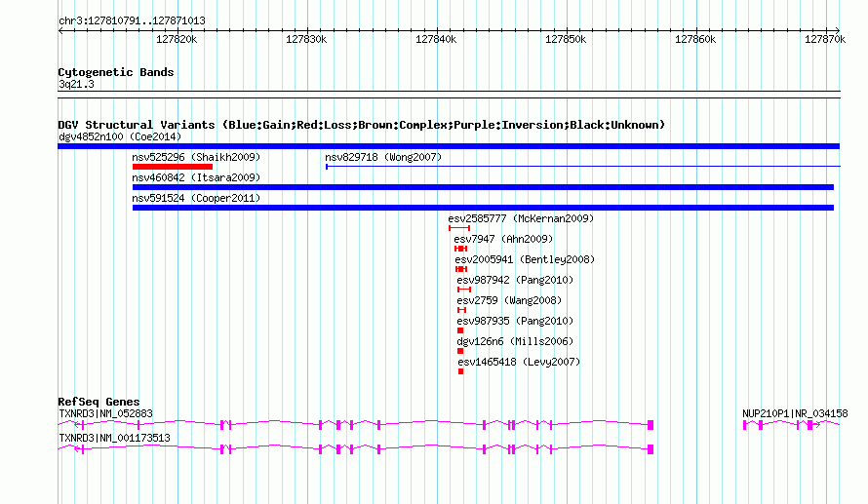The height and width of the screenshot is (504, 868).
Task: Click the 127860k ruler tick label
Action: pos(695,39)
